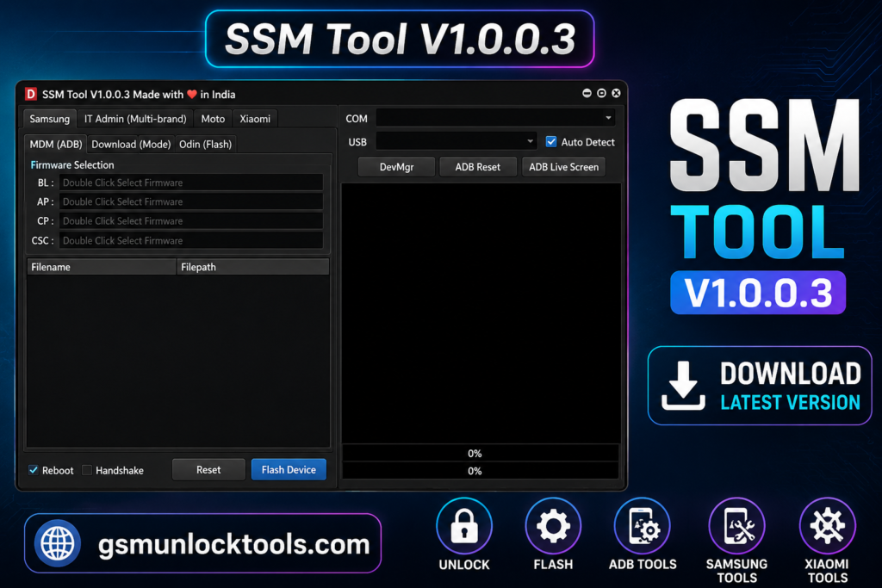Switch to the Samsung tab
This screenshot has width=882, height=588.
point(49,119)
